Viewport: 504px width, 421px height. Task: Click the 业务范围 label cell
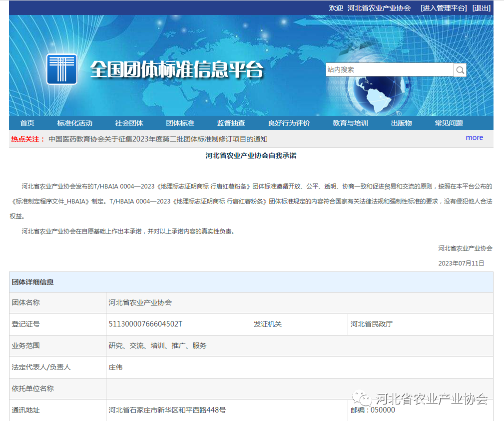pos(57,345)
